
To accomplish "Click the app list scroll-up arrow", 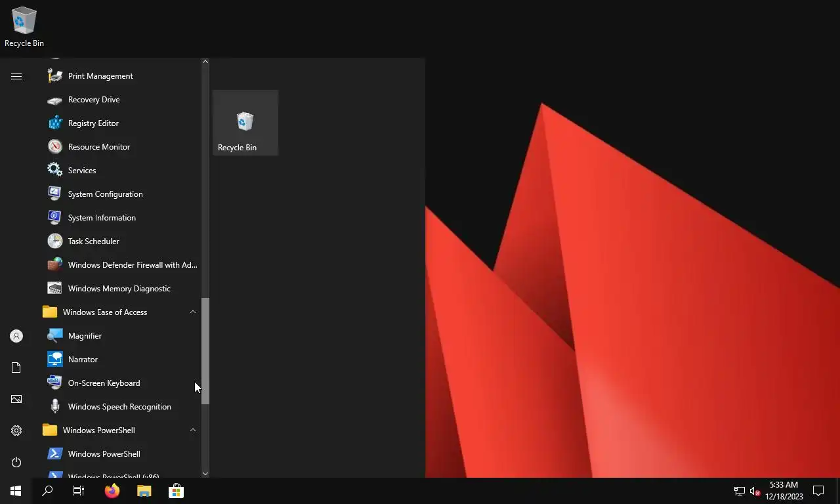I will 205,62.
